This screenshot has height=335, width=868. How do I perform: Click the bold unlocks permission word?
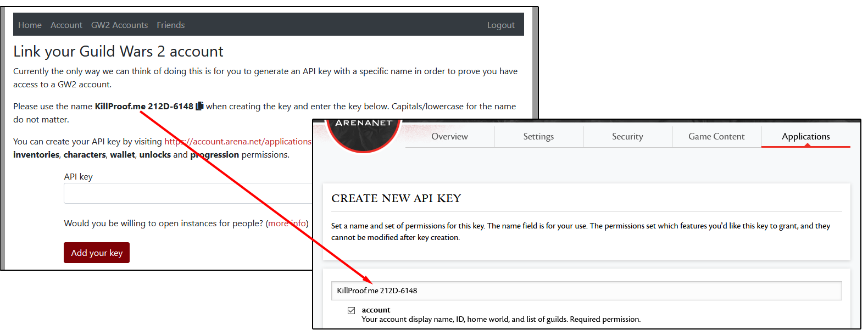coord(155,155)
